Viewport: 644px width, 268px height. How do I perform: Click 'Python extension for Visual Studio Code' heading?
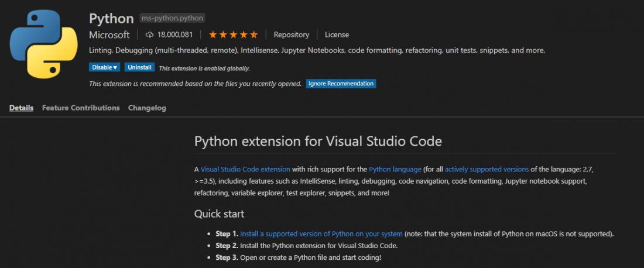(318, 141)
